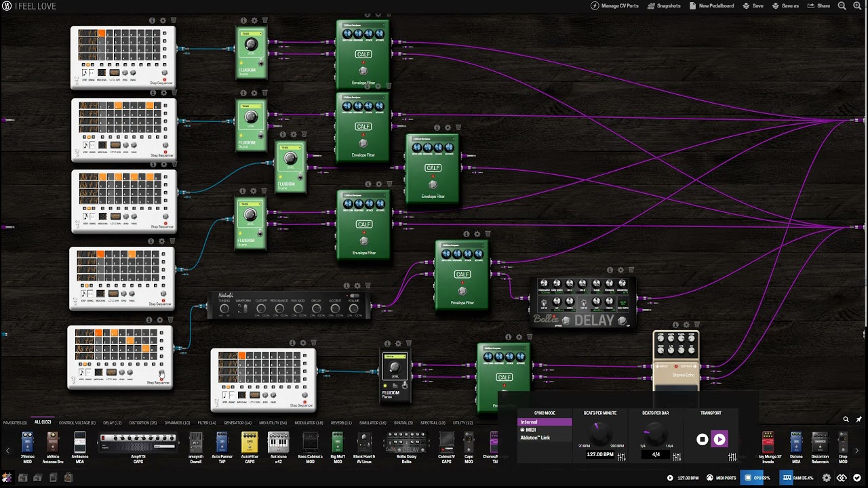Create a New Pedalboard
Screen dimensions: 868x488
(711, 6)
